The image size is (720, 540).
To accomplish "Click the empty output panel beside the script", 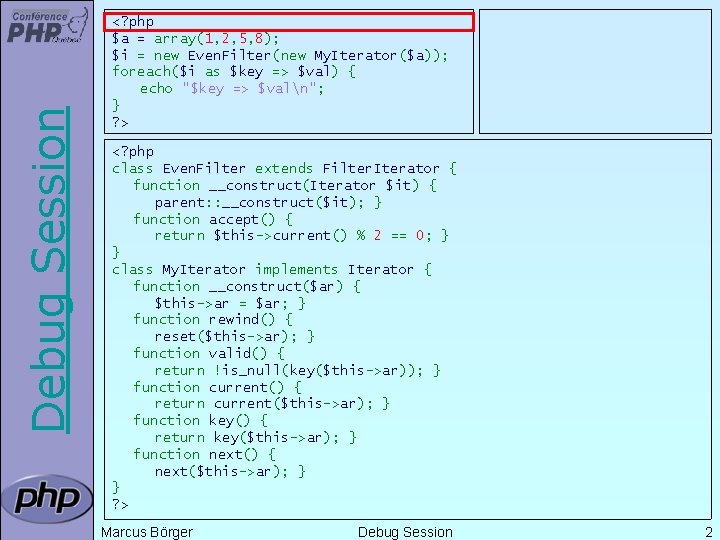I will click(595, 72).
